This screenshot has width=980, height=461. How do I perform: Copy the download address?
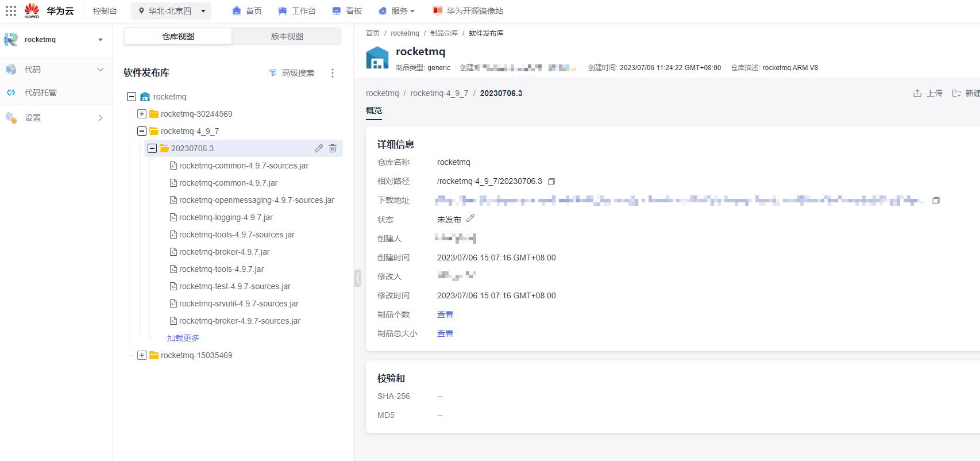pyautogui.click(x=936, y=201)
